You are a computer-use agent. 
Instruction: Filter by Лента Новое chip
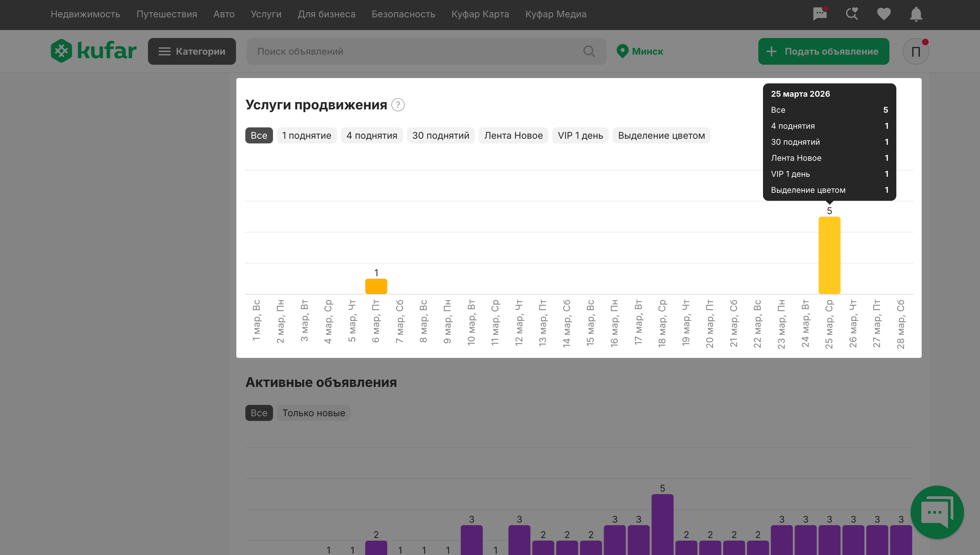(x=513, y=135)
